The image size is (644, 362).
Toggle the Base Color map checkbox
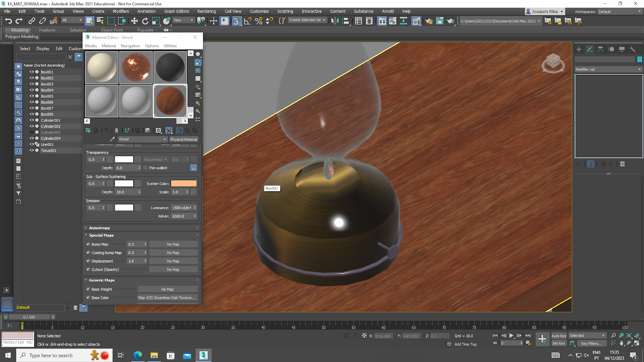tap(88, 298)
